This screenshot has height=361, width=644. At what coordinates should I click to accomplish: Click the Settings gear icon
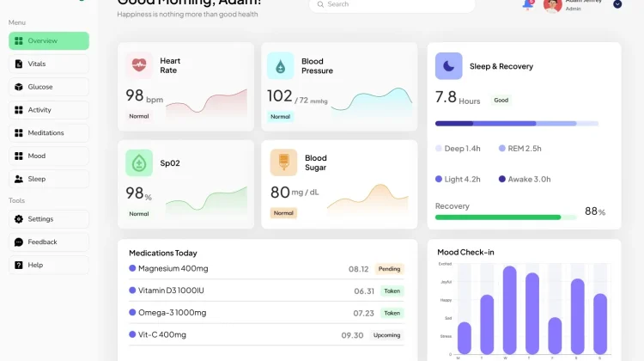click(19, 218)
